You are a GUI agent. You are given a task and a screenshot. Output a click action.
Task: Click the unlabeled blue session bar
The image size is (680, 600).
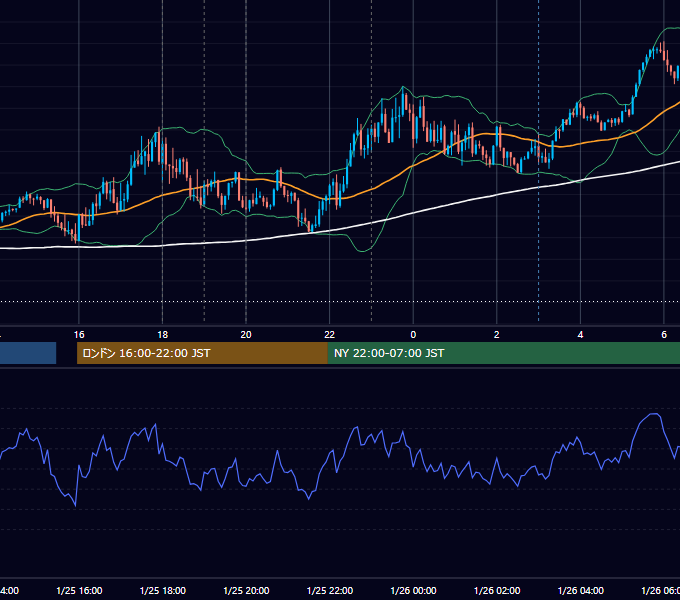(28, 353)
